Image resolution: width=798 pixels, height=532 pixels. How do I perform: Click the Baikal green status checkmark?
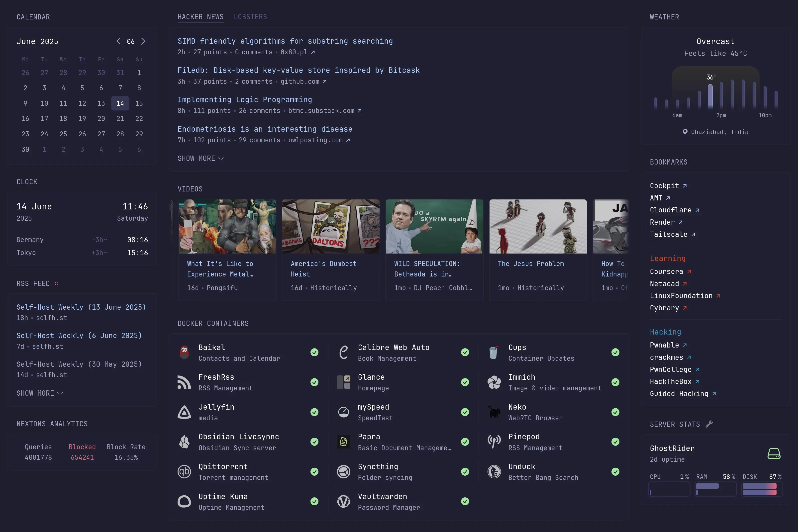[x=314, y=353]
